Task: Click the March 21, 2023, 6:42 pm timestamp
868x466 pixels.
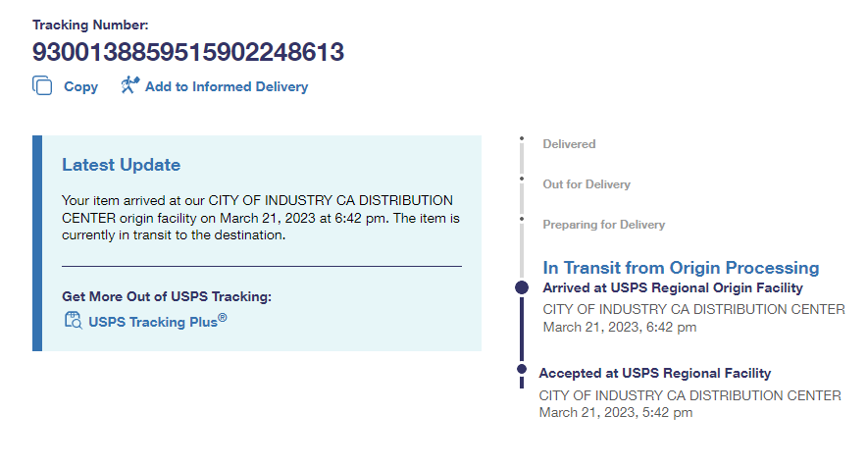Action: (x=620, y=327)
